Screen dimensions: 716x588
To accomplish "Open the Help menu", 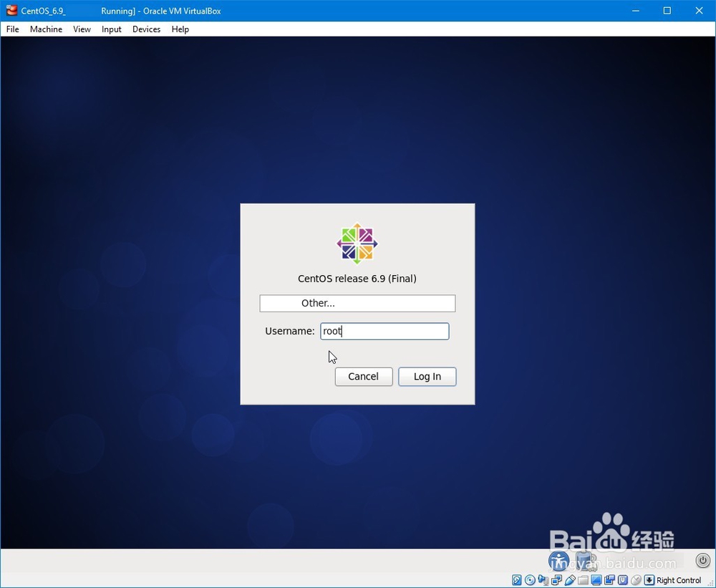I will (x=180, y=29).
